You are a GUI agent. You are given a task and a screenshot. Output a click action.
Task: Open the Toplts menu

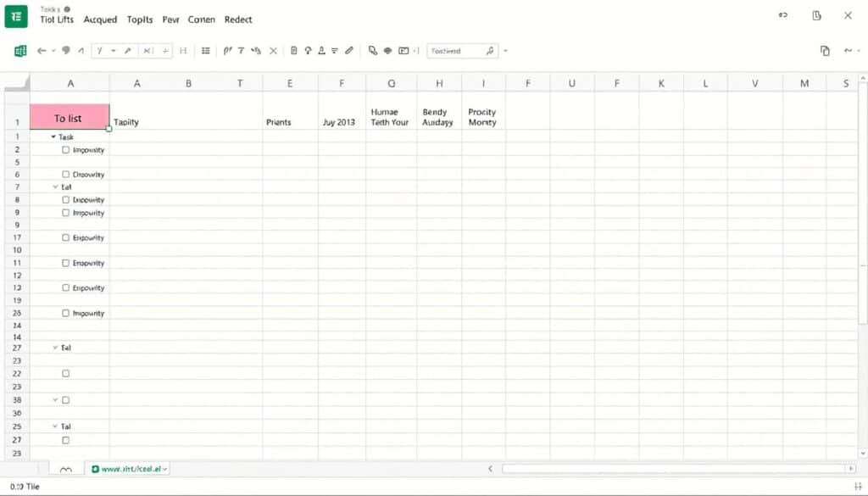(x=140, y=20)
